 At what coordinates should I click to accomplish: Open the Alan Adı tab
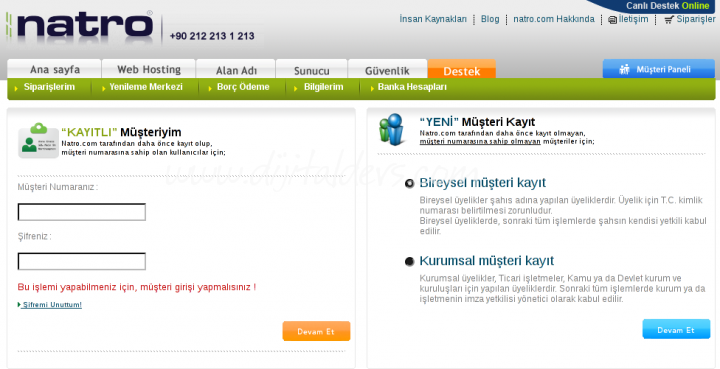[236, 69]
